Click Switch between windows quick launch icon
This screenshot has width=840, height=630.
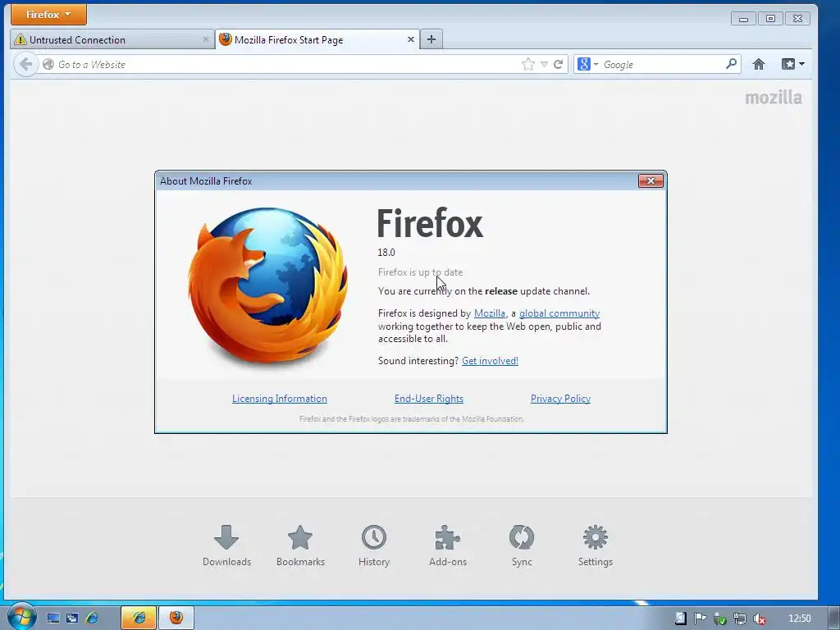pyautogui.click(x=72, y=619)
